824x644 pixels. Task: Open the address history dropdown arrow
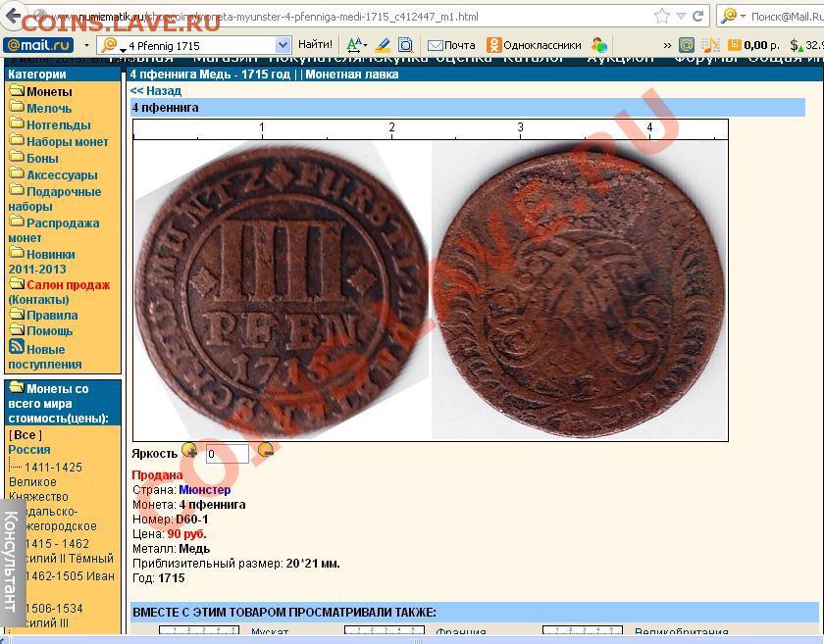pos(681,17)
